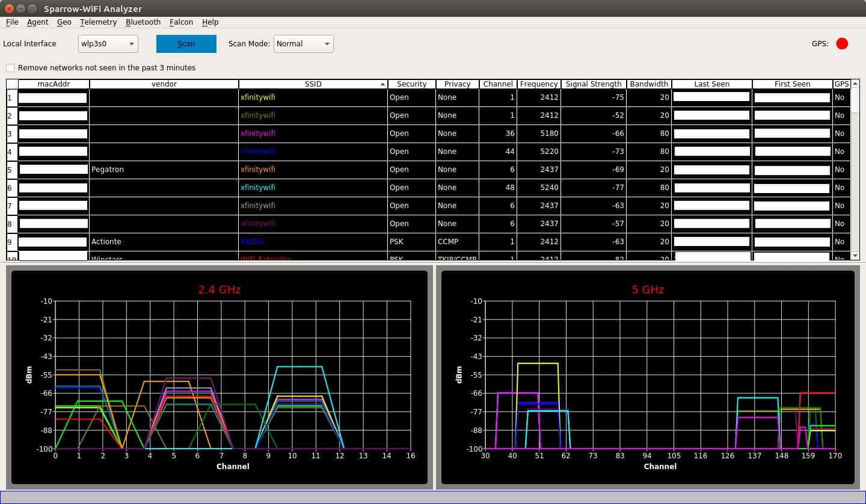
Task: Enable removing networks not seen in 3 minutes
Action: (10, 68)
